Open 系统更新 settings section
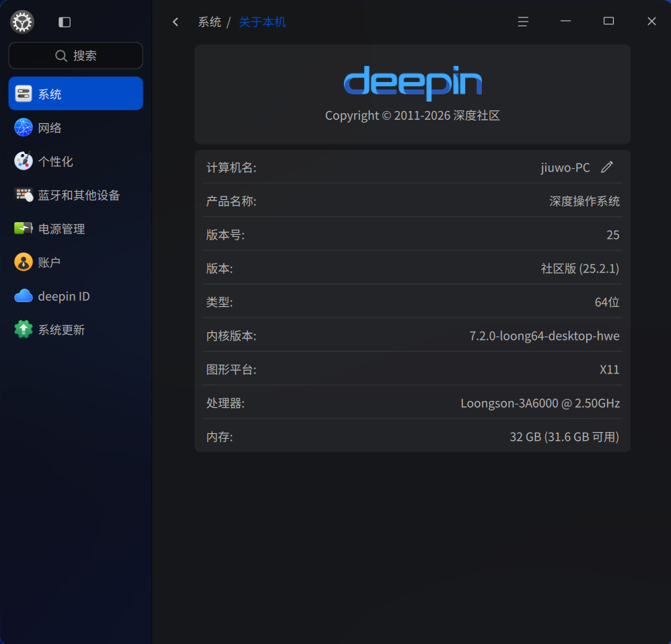The height and width of the screenshot is (644, 671). [x=76, y=329]
